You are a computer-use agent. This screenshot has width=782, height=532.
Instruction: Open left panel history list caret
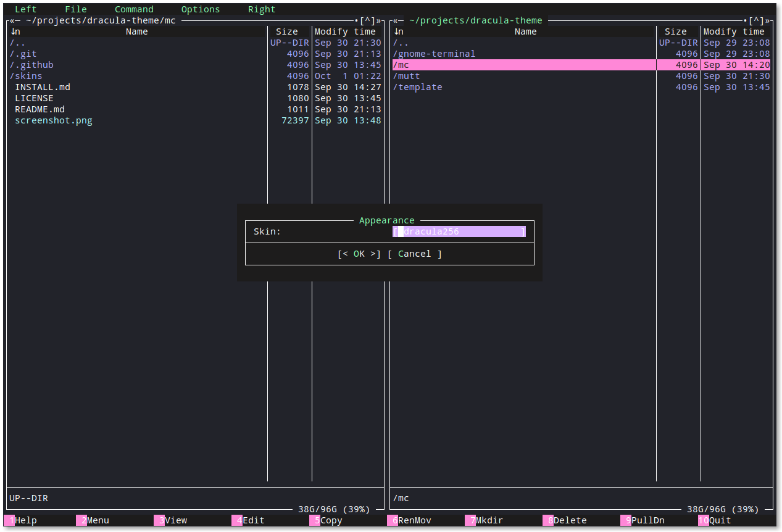point(367,20)
